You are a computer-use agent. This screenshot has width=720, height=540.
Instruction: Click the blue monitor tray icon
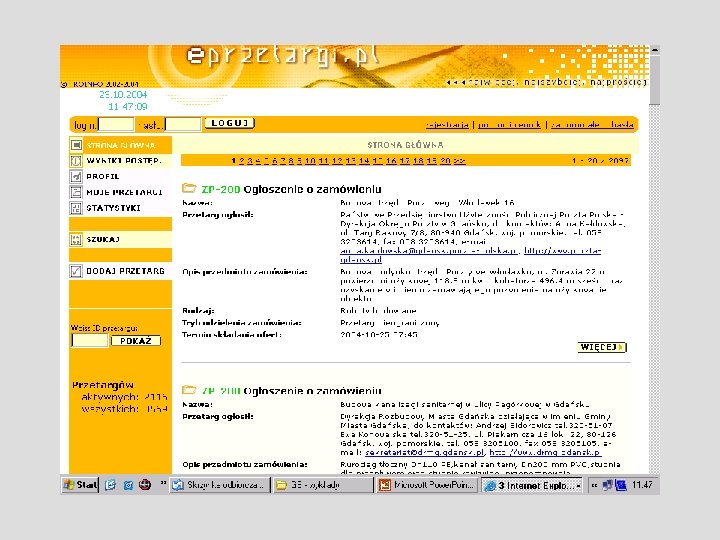[620, 485]
